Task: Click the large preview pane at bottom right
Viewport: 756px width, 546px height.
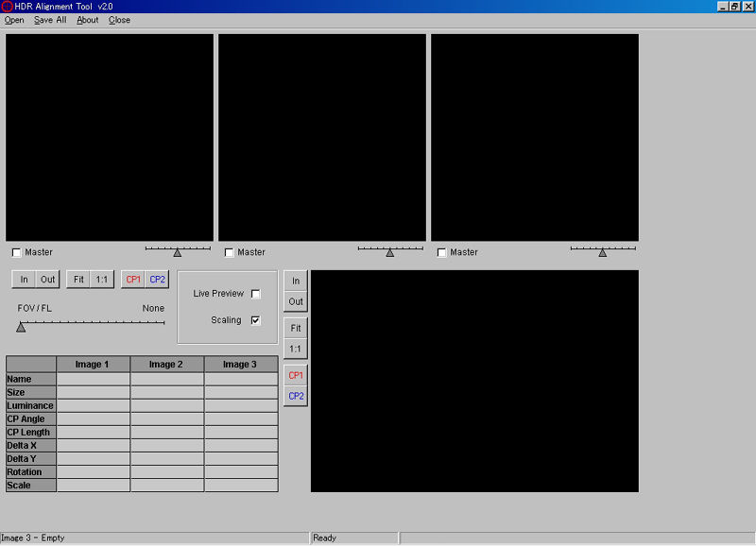Action: pyautogui.click(x=475, y=382)
